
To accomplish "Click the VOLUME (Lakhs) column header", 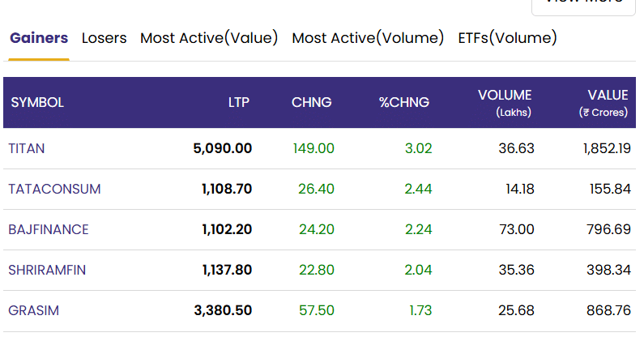I will tap(505, 103).
